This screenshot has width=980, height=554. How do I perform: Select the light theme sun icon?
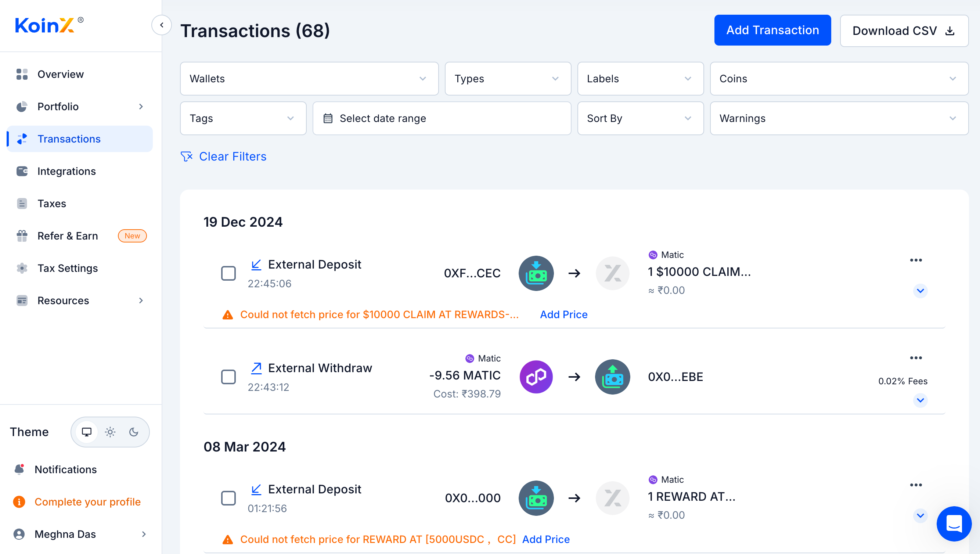pos(110,432)
